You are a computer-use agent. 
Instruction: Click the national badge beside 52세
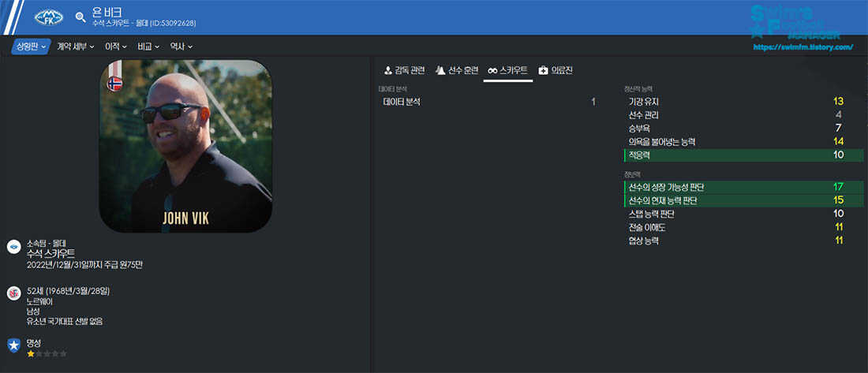14,294
